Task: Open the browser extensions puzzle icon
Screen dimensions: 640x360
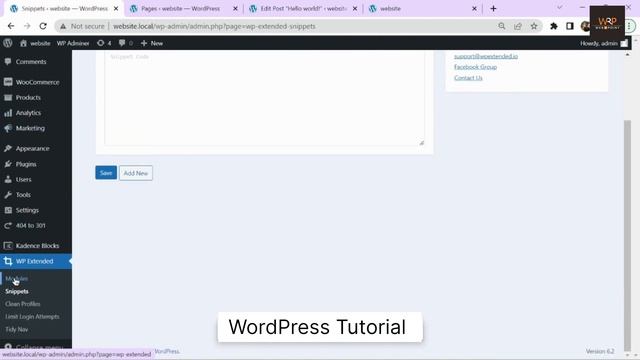Action: pos(553,26)
